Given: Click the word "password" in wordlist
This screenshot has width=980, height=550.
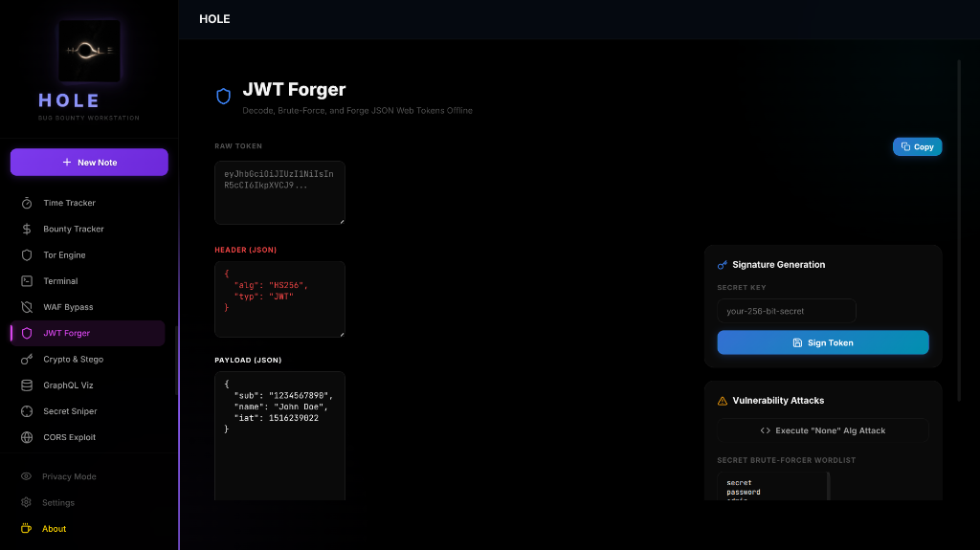Looking at the screenshot, I should [x=743, y=492].
